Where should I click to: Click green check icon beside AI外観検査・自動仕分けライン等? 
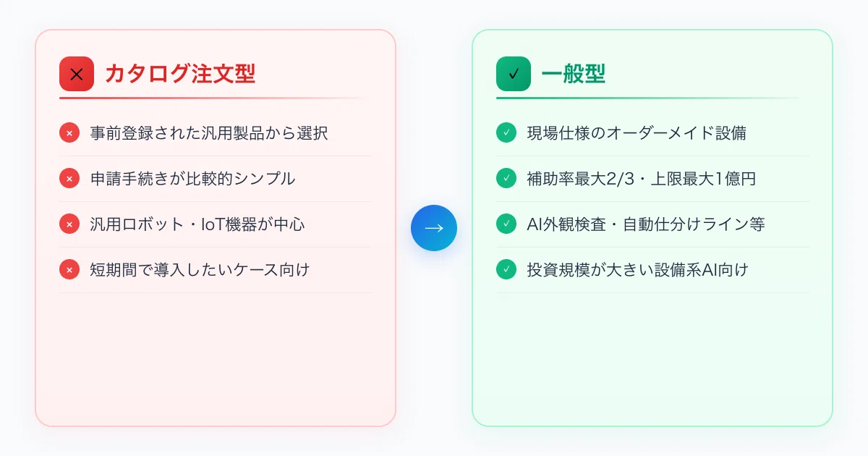point(506,224)
